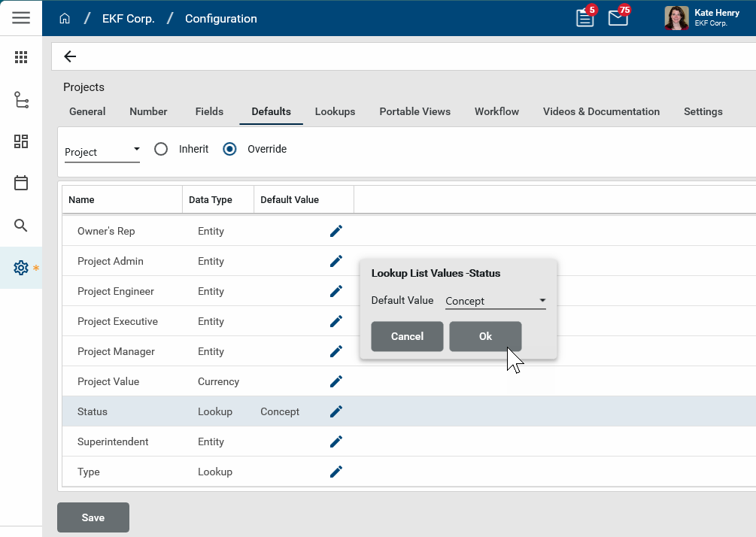Open the hamburger navigation menu
This screenshot has height=537, width=756.
21,18
